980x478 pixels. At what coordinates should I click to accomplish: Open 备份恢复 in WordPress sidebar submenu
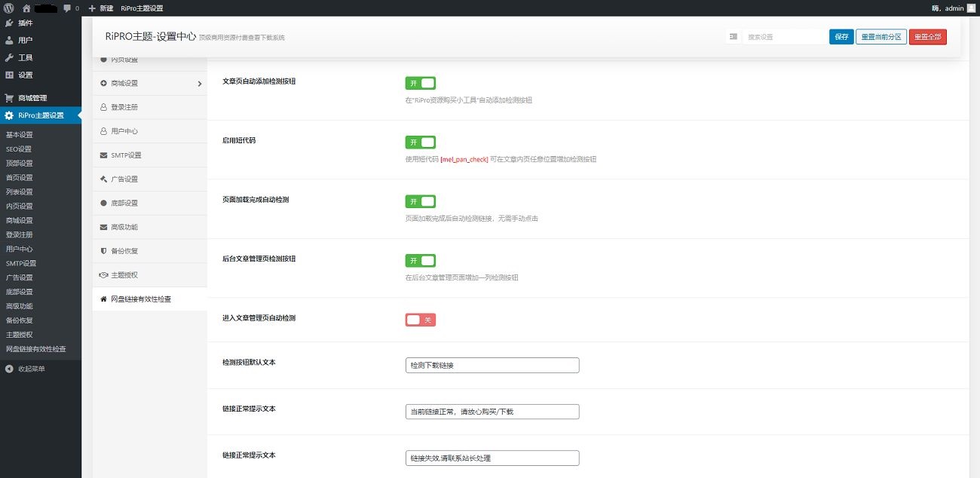click(20, 320)
